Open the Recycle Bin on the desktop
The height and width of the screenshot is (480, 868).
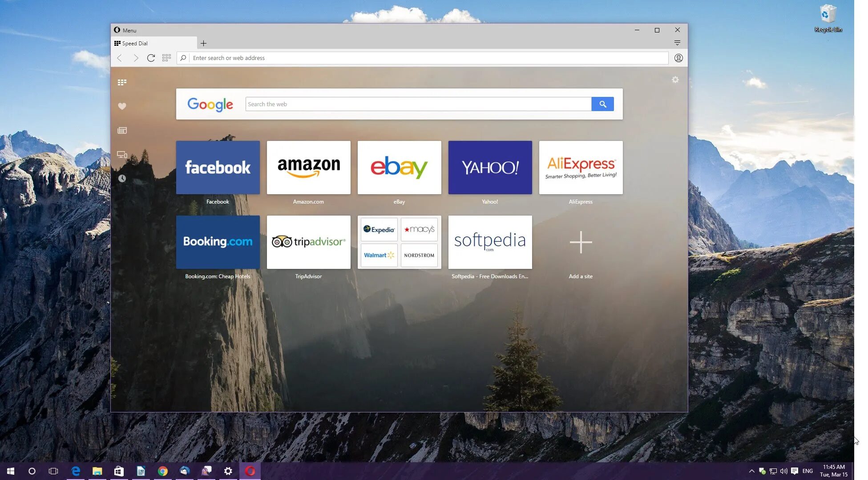pos(828,18)
